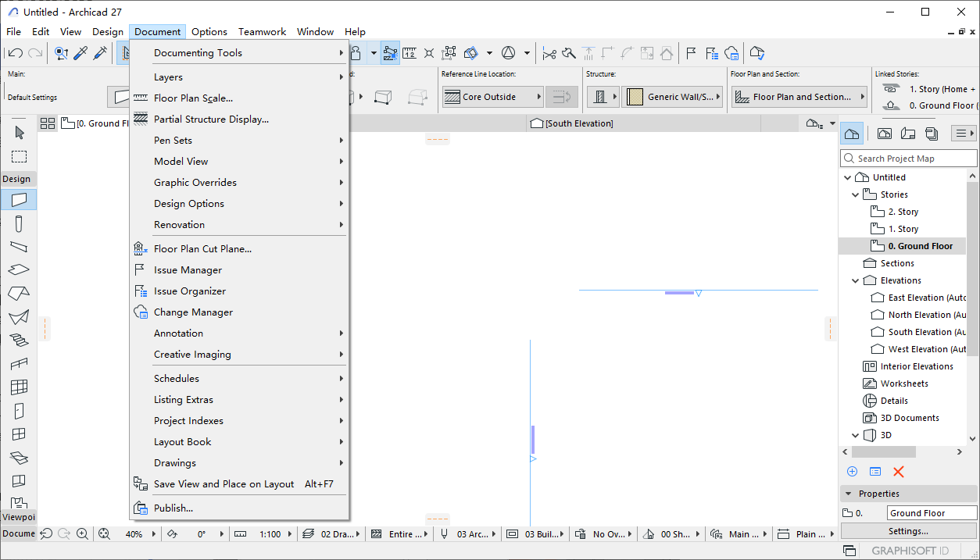Open Issue Manager flag icon in toolbar
Viewport: 980px width, 560px height.
tap(691, 53)
